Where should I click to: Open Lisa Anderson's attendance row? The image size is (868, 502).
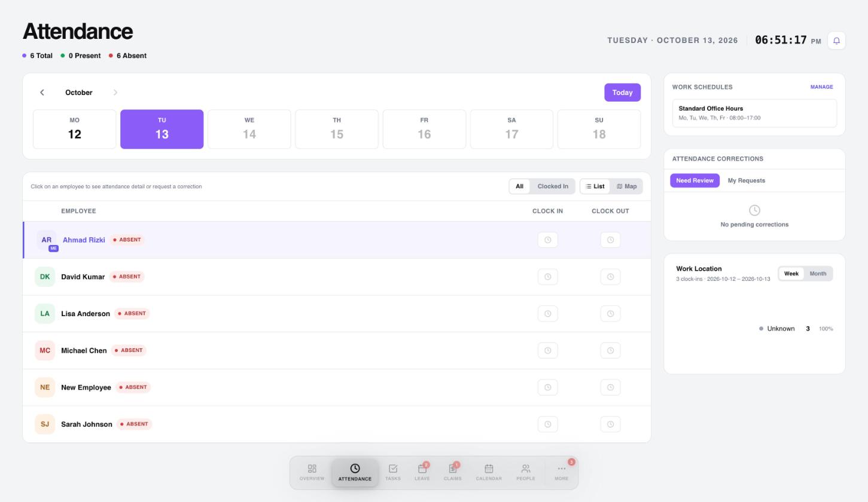coord(337,314)
